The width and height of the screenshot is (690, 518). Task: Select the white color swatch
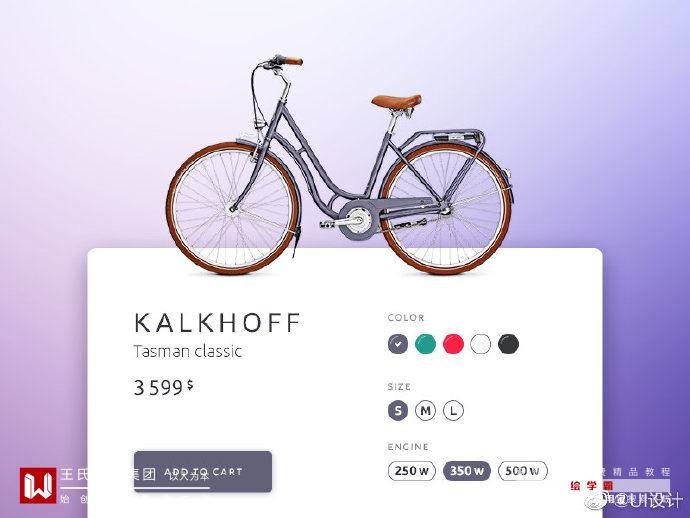pyautogui.click(x=481, y=344)
